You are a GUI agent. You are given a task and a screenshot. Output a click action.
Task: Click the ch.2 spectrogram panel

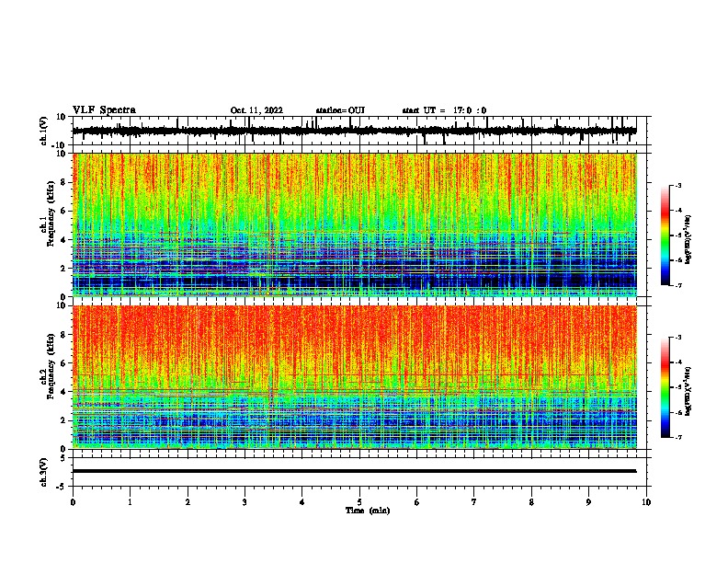[x=355, y=377]
